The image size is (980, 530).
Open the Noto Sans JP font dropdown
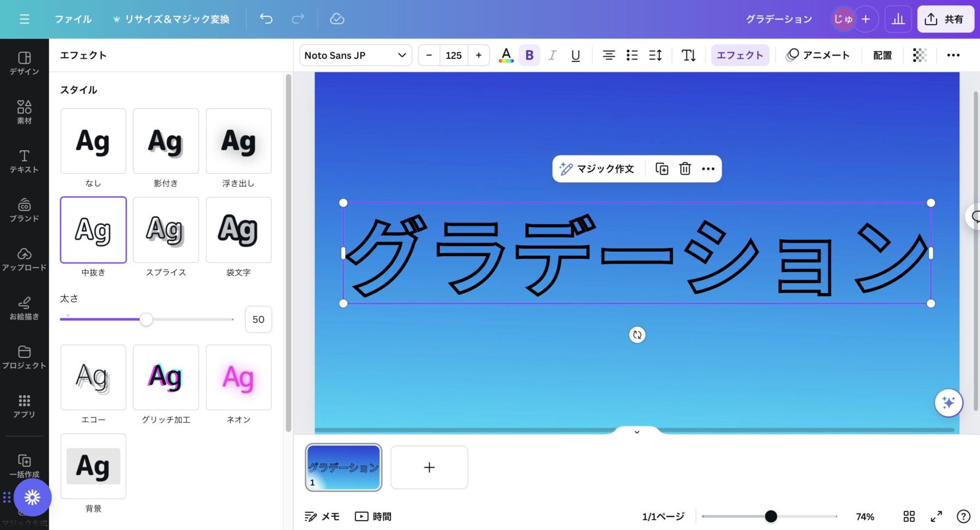(356, 55)
